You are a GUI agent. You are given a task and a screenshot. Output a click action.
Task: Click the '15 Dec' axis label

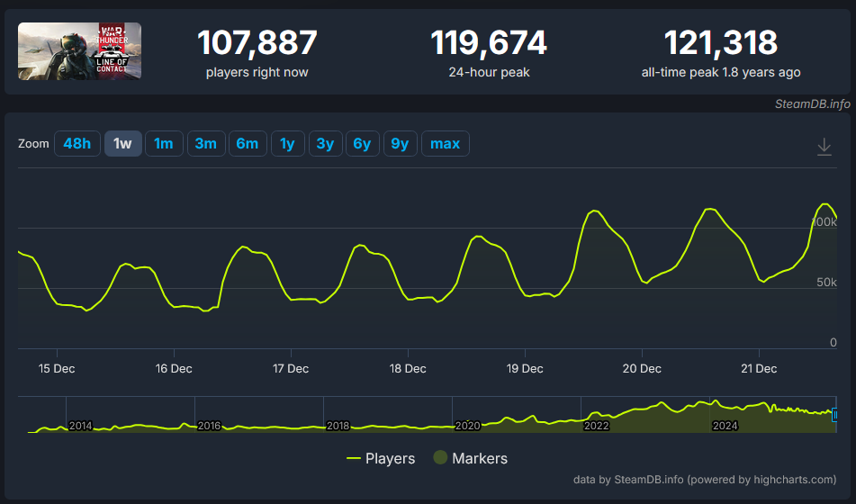click(x=57, y=369)
